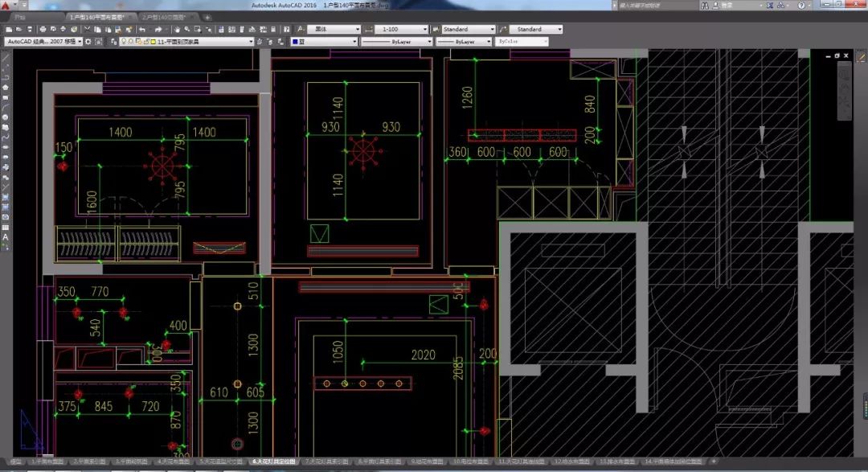This screenshot has width=868, height=472.
Task: Expand the 1-100 dimension style dropdown
Action: coord(424,30)
